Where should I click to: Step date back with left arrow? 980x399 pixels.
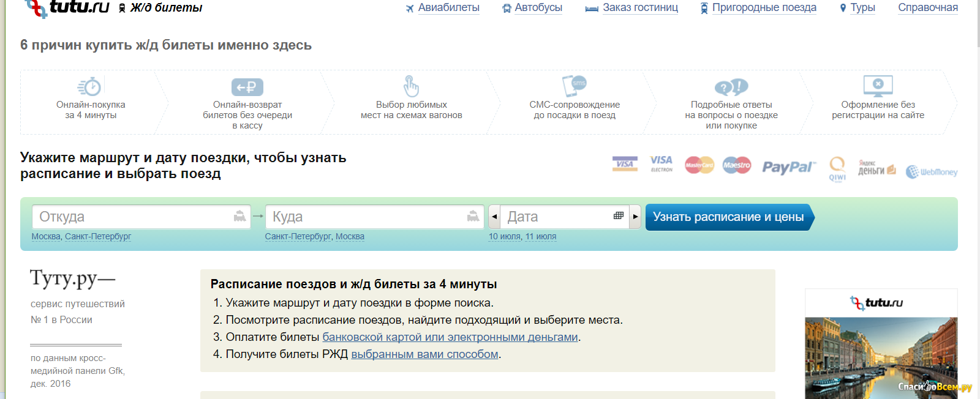pos(494,217)
